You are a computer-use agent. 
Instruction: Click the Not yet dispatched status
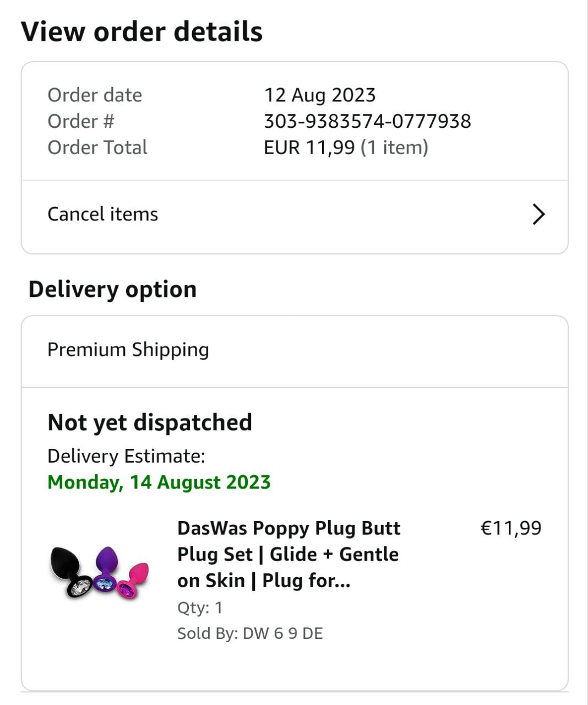tap(150, 422)
